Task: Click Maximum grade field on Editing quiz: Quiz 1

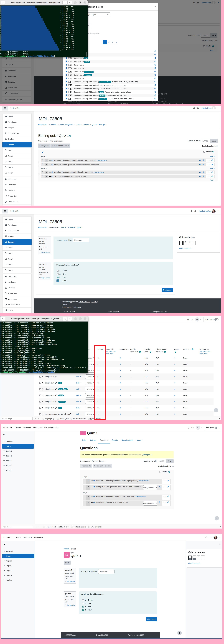Action: tap(205, 141)
